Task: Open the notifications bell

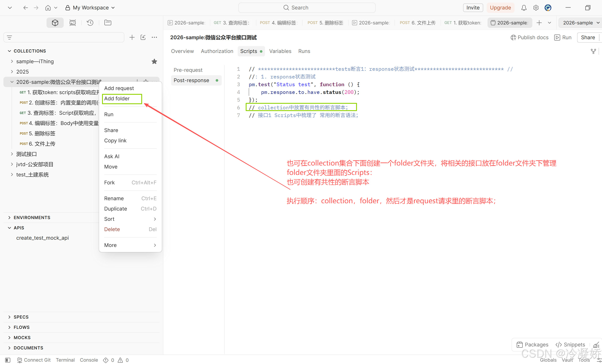Action: pyautogui.click(x=524, y=8)
